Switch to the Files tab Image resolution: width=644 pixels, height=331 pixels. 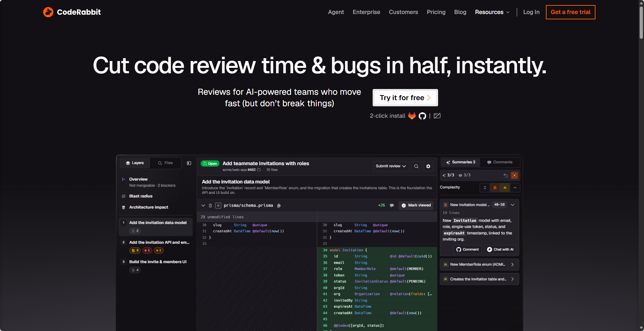click(165, 163)
